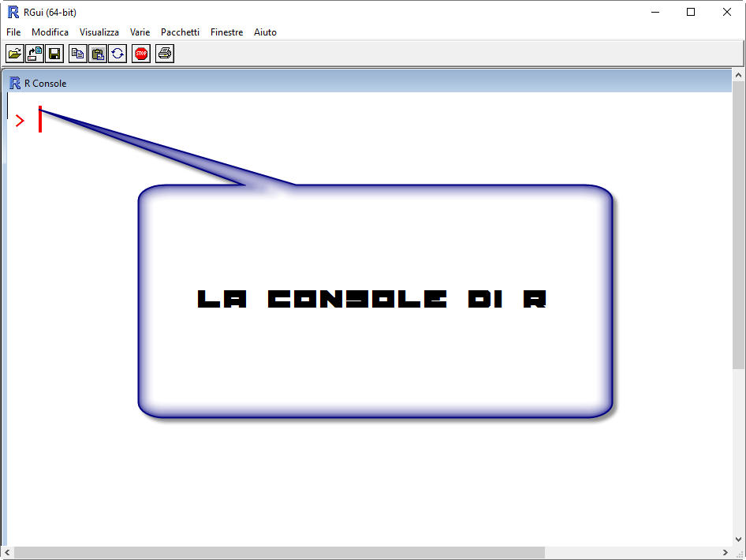Viewport: 746px width, 560px height.
Task: Maximize the RGui window
Action: 691,13
